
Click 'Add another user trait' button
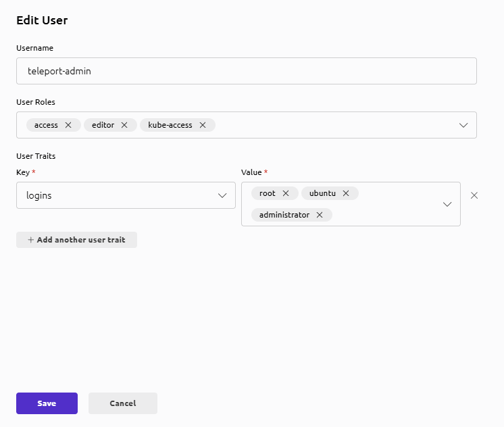76,240
